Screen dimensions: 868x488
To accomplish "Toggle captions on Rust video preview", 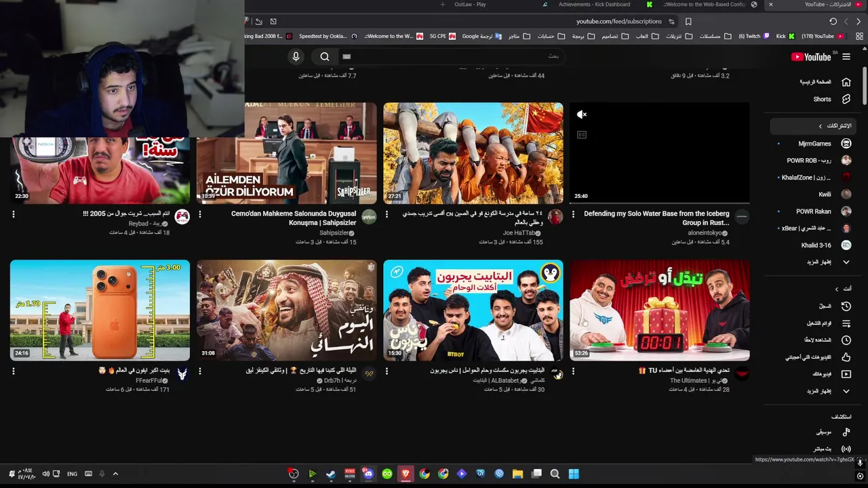I will click(x=582, y=135).
